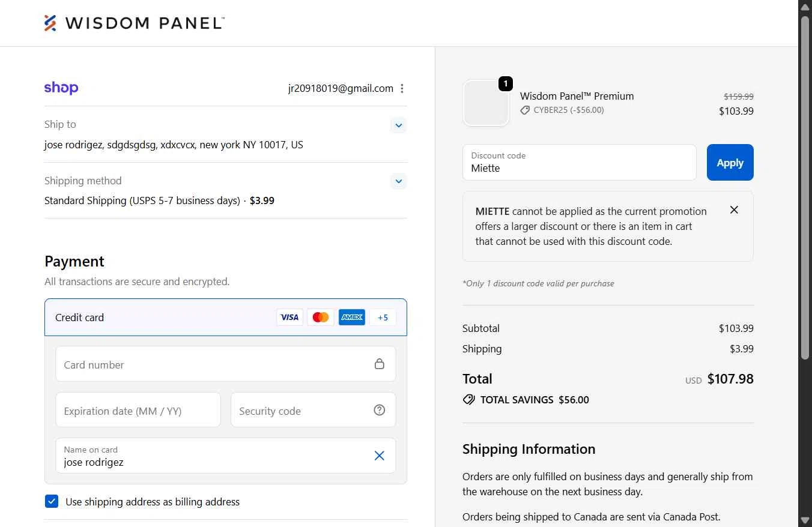This screenshot has height=527, width=812.
Task: Click the Amex card icon
Action: (352, 318)
